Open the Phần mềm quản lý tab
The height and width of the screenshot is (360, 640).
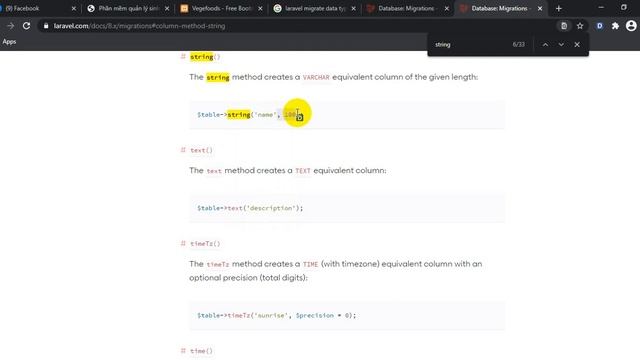(127, 8)
